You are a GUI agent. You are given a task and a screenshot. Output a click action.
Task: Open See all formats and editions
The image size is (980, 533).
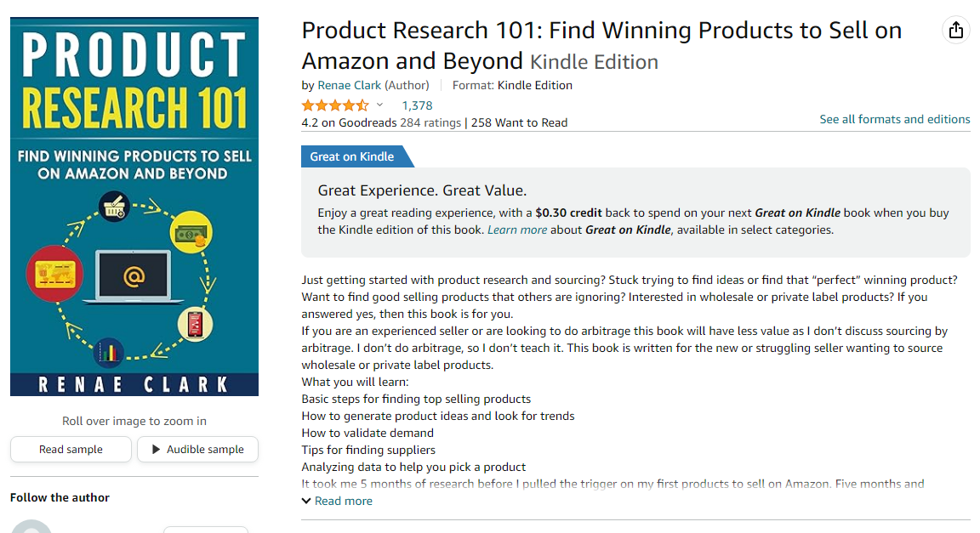[894, 119]
